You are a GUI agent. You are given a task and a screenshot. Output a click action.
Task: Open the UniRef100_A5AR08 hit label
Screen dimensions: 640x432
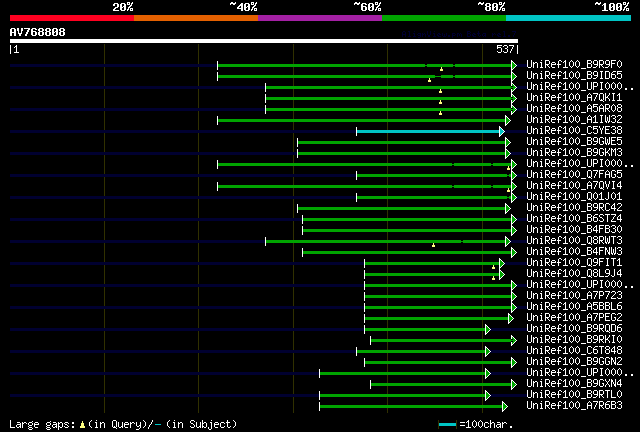(x=574, y=109)
